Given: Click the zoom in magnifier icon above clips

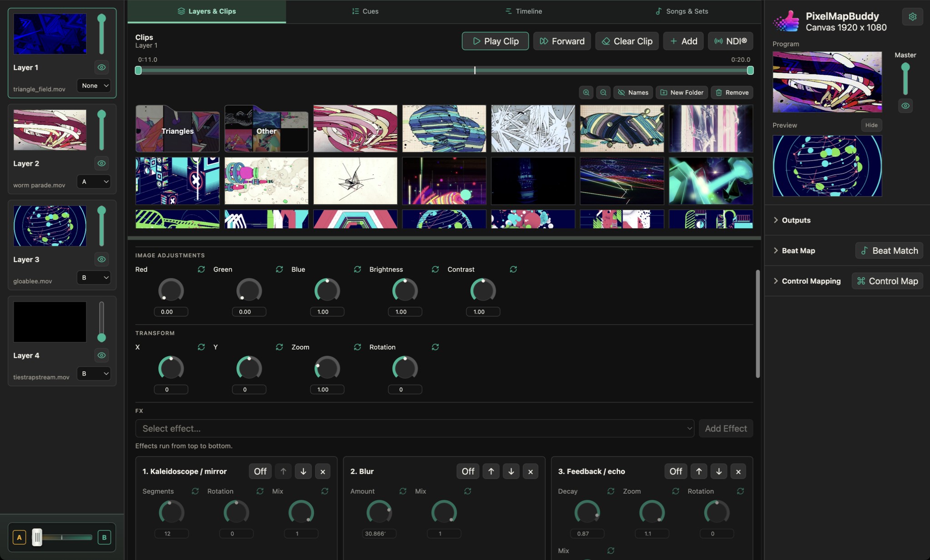Looking at the screenshot, I should pyautogui.click(x=586, y=93).
